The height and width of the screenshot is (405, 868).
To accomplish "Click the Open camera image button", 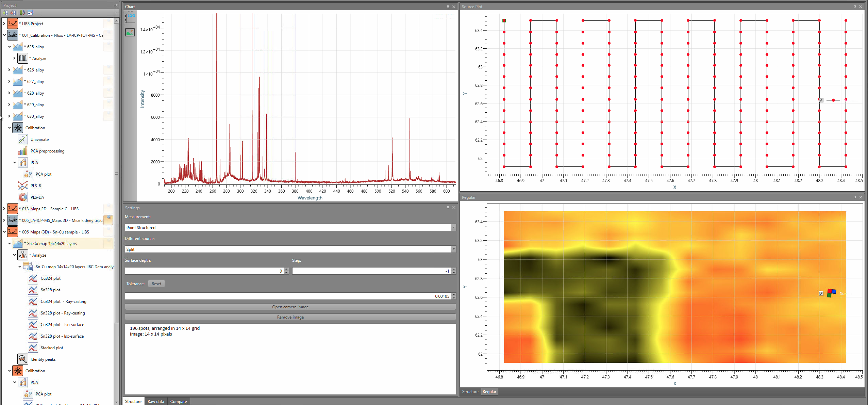I will tap(290, 307).
